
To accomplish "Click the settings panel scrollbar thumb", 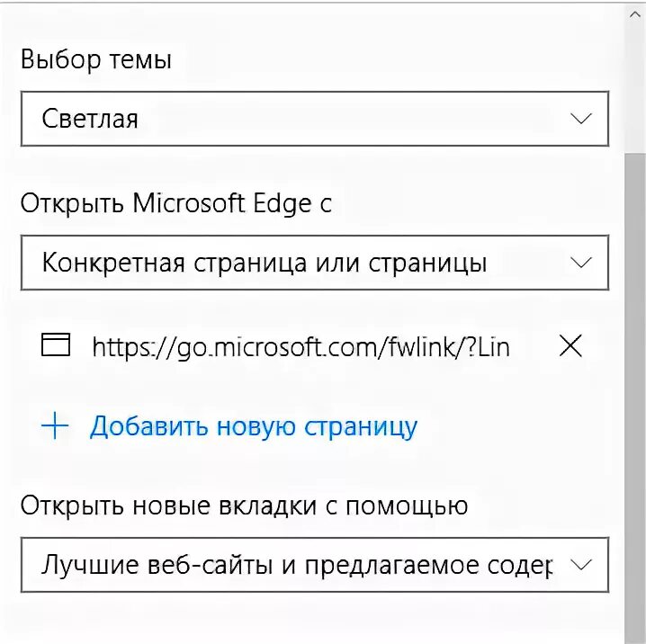I will coord(635,387).
